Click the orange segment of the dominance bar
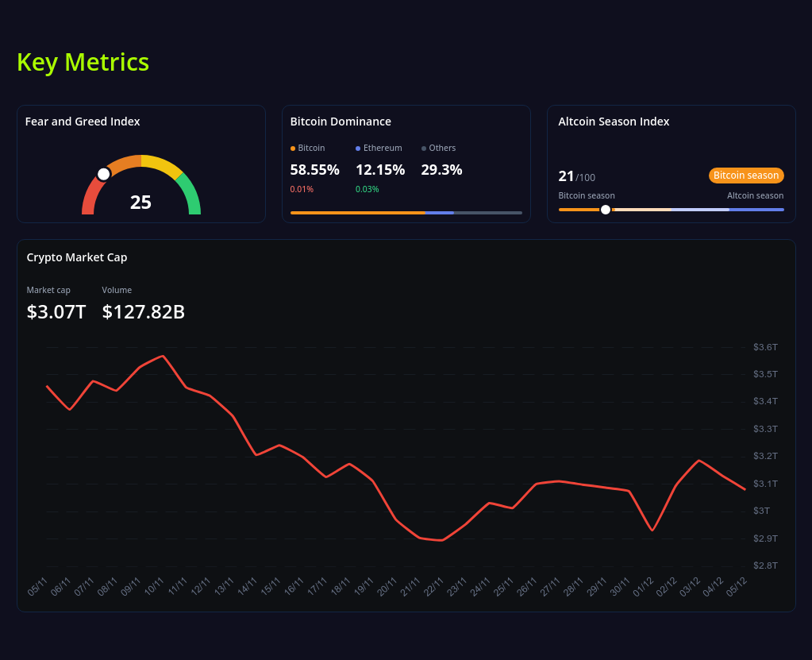The image size is (812, 660). tap(357, 213)
